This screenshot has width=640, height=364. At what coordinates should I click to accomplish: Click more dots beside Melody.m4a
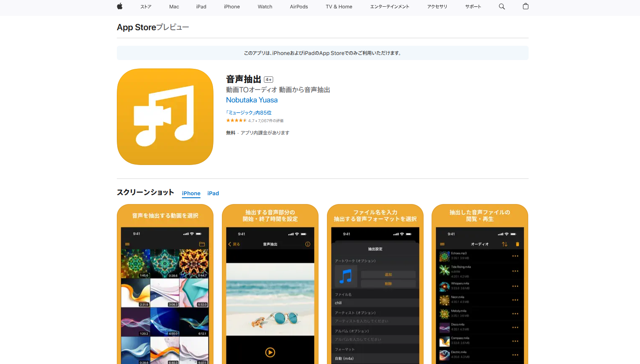pyautogui.click(x=515, y=314)
